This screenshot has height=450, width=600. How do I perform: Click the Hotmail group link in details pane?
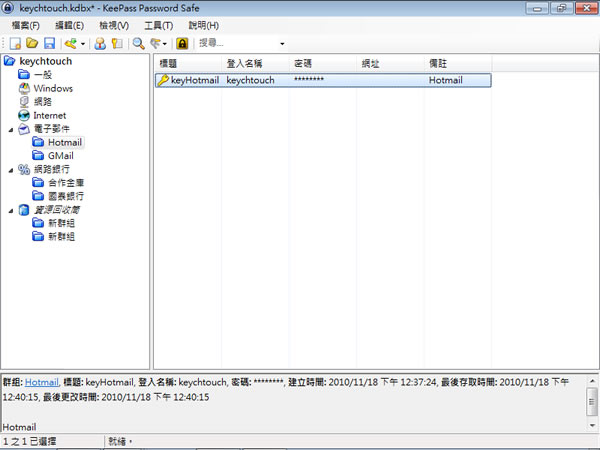pyautogui.click(x=41, y=382)
